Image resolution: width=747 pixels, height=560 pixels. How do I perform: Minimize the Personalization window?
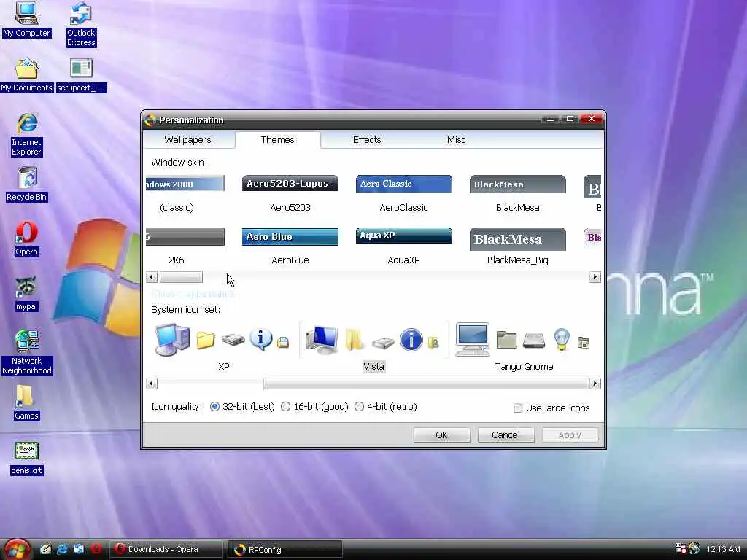[x=550, y=119]
